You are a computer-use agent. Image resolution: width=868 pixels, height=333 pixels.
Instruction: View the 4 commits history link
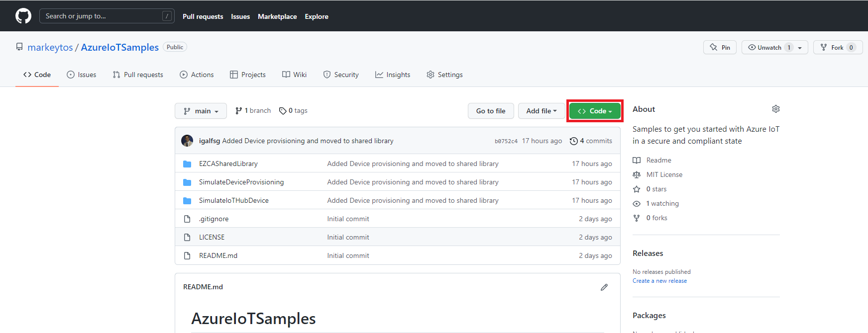click(591, 141)
